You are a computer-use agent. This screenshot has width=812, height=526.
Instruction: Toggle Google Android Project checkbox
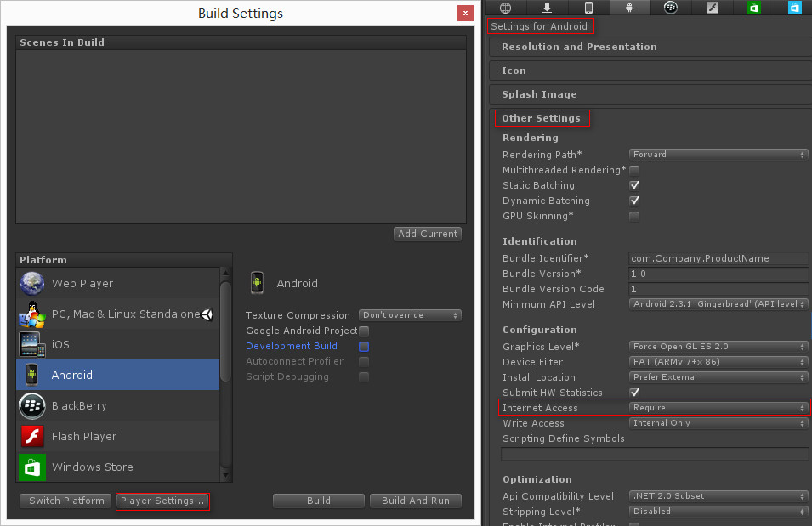coord(364,331)
